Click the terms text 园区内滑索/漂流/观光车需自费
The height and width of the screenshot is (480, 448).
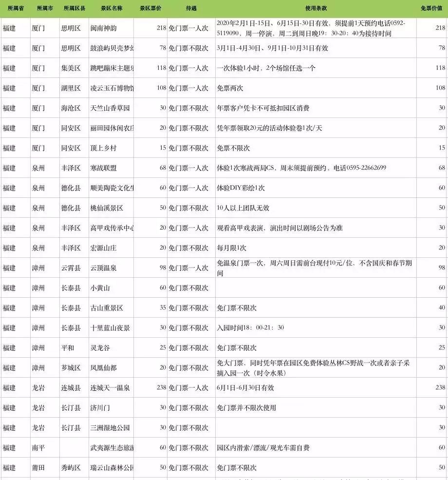tap(263, 448)
